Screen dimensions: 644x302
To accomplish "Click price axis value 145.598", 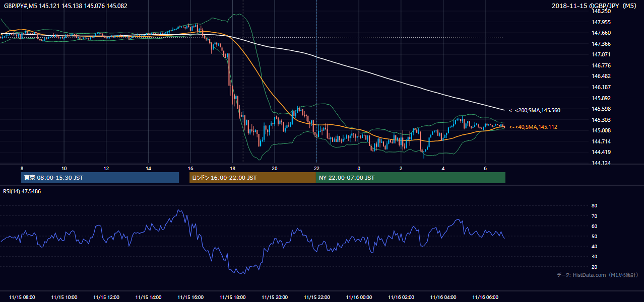I will 601,109.
